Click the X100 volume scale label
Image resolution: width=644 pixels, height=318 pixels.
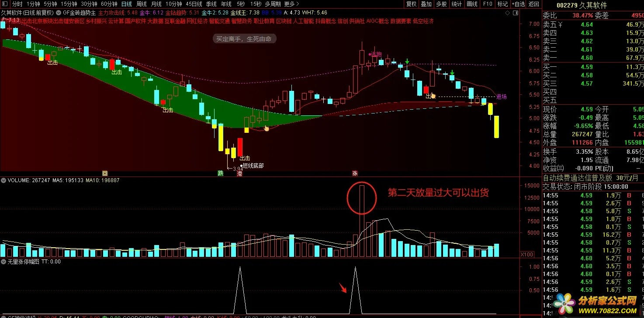pos(528,254)
